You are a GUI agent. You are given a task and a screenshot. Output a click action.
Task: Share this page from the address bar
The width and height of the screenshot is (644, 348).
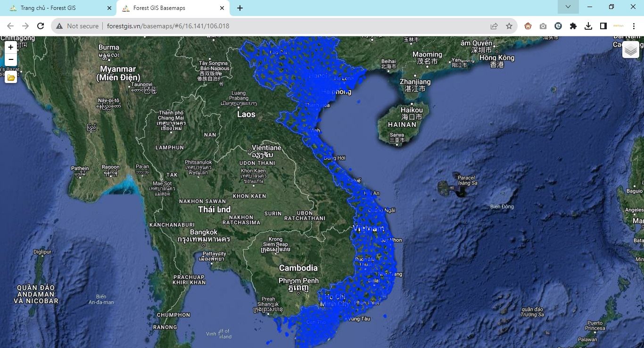tap(494, 26)
